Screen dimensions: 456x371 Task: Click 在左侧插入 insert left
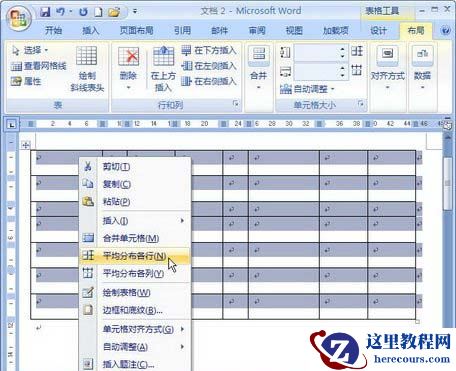209,66
